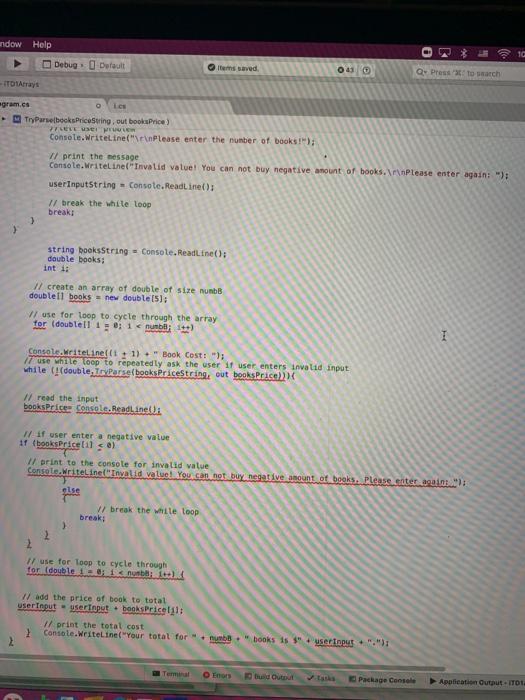Place cursor on 'string booksString = Console.ReadLine();'

pos(137,251)
